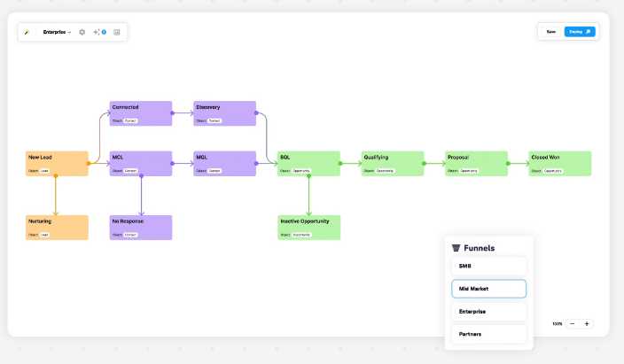
Task: Click the Inactive Opportunity stage
Action: 308,228
